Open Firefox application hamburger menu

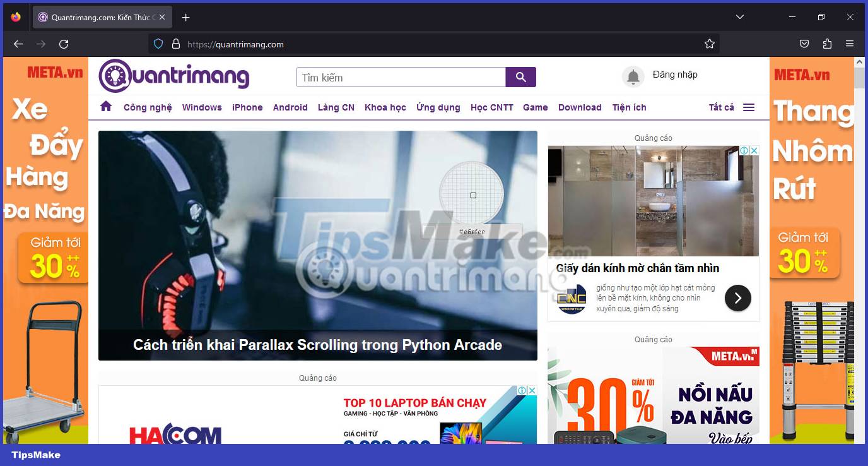[850, 44]
